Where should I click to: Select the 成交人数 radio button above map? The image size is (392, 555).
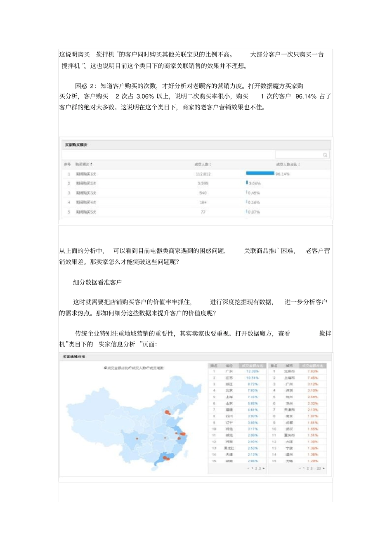(x=130, y=368)
